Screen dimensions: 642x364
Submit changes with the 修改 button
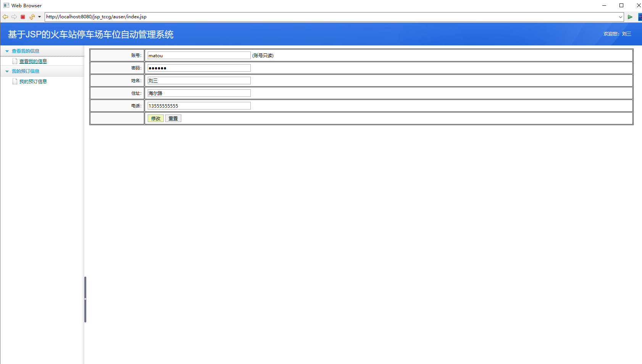click(x=156, y=118)
